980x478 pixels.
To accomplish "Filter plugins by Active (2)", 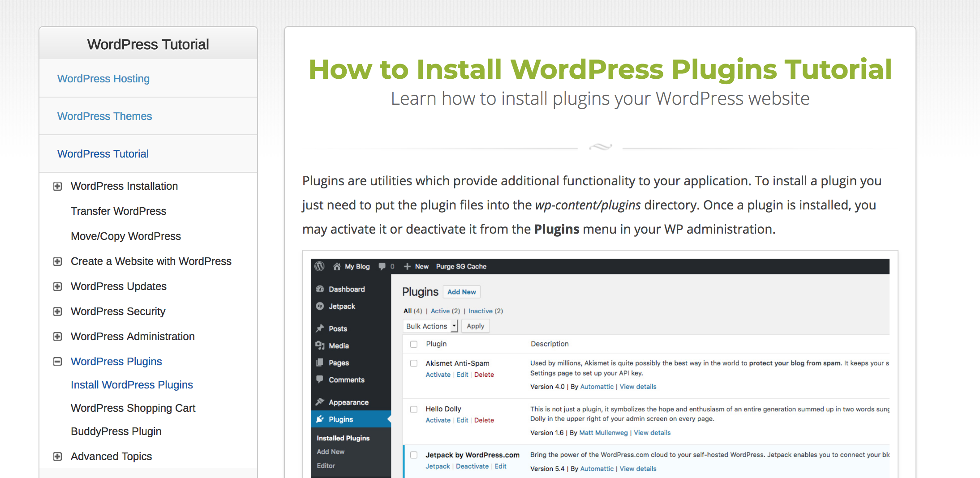I will [x=445, y=311].
